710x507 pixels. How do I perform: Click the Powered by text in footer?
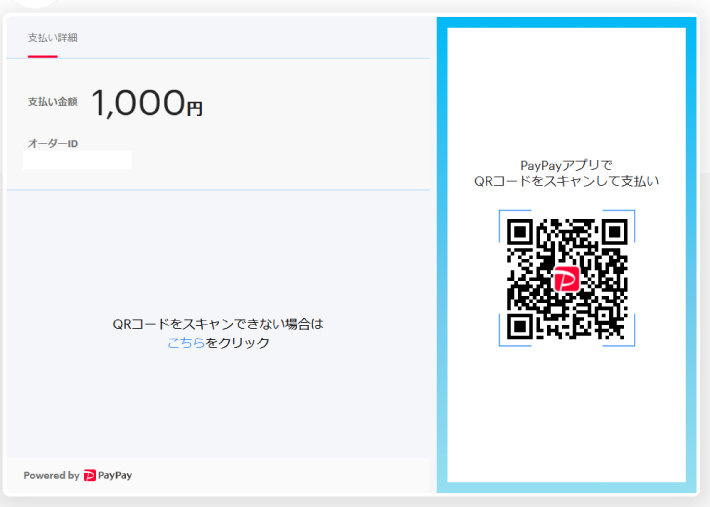tap(51, 475)
